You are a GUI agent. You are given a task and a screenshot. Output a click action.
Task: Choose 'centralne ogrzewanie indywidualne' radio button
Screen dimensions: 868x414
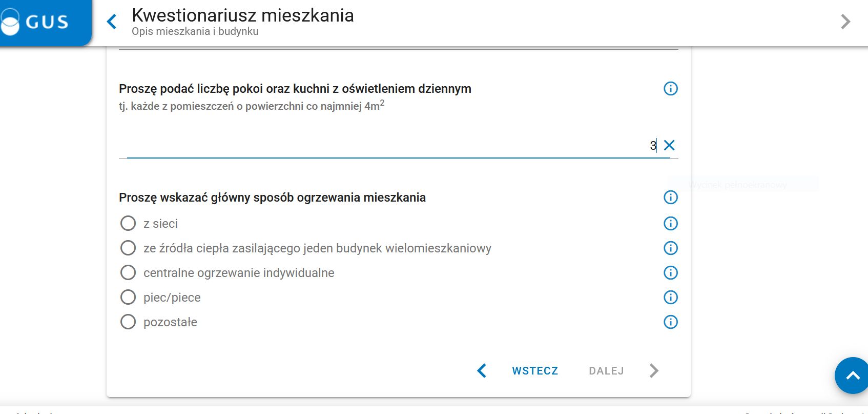(128, 273)
